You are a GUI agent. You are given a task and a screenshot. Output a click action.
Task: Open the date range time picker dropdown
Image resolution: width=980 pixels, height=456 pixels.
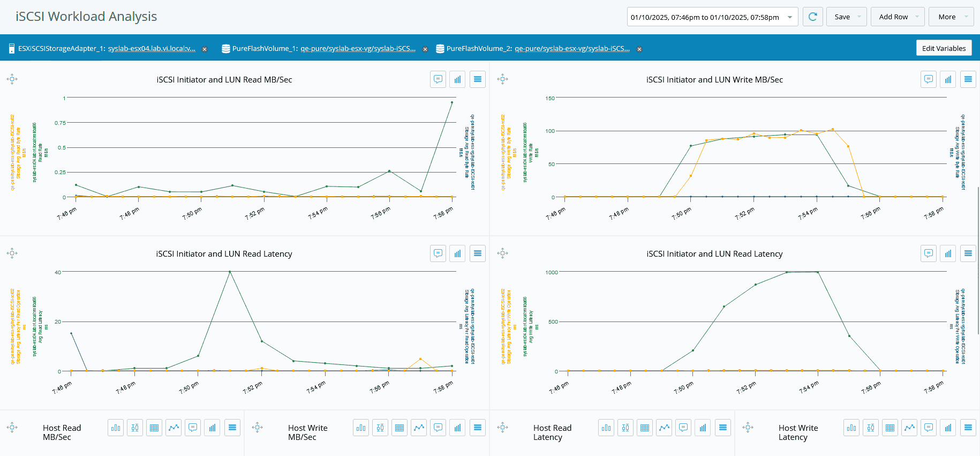point(790,17)
